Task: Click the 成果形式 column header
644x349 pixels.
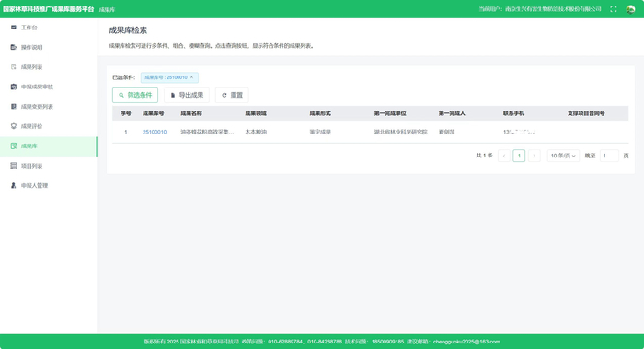Action: coord(320,113)
